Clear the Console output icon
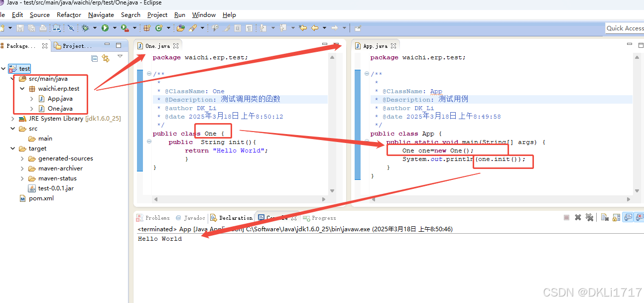This screenshot has height=303, width=644. tap(605, 217)
